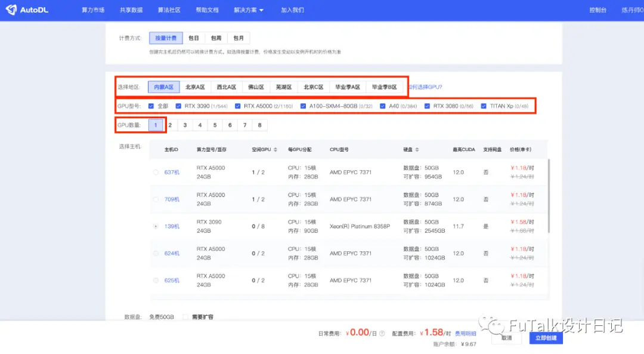Pick the 毕业季A区 region
644x354 pixels.
coord(348,87)
